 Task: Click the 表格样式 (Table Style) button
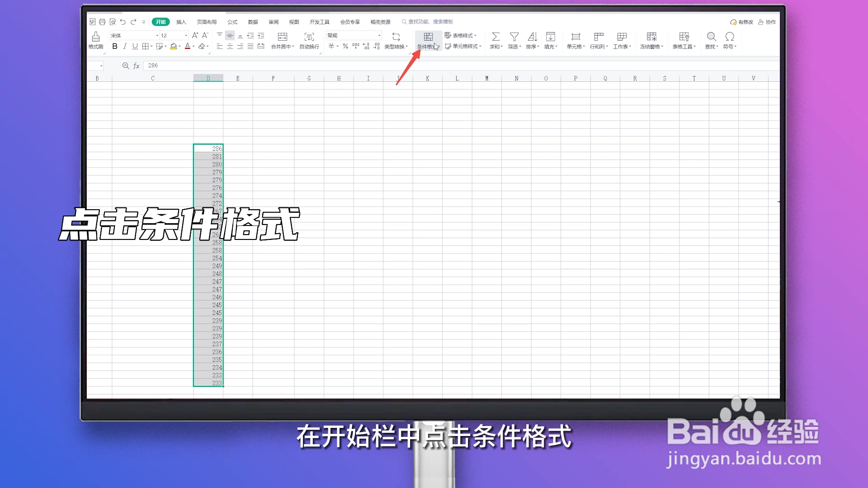coord(462,36)
